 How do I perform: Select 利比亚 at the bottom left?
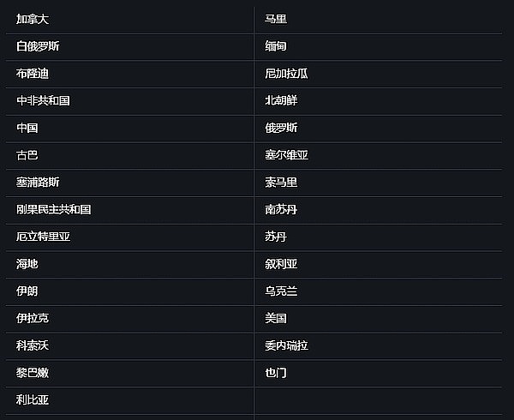33,400
